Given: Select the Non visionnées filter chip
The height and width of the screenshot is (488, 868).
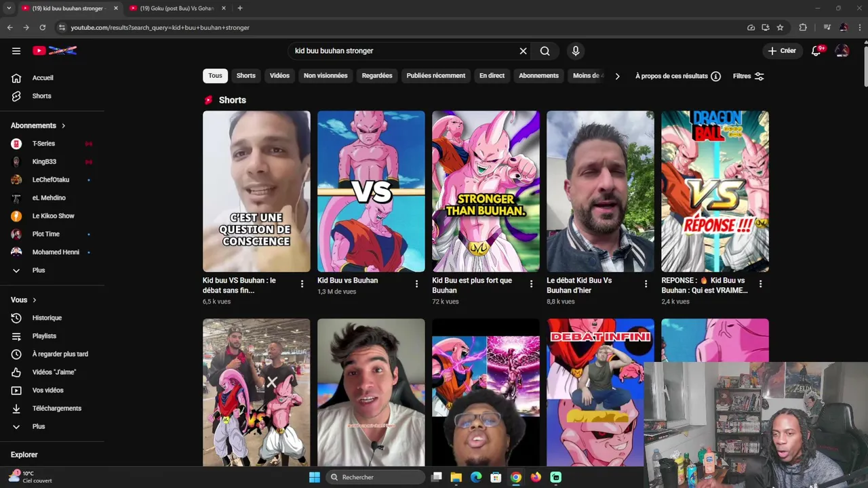Looking at the screenshot, I should point(325,76).
